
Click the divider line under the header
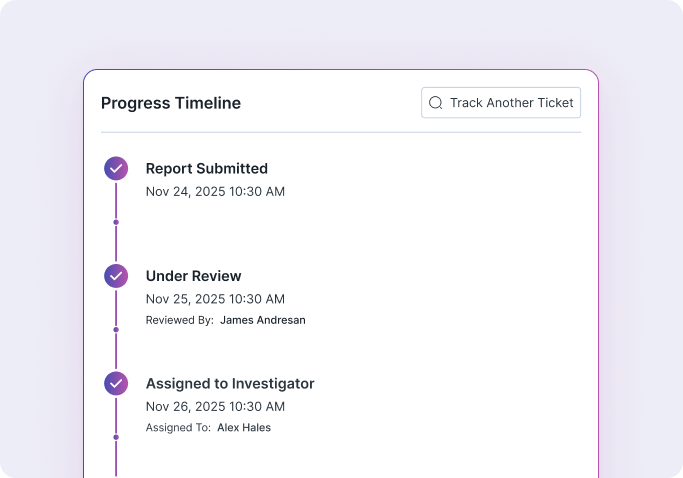340,132
